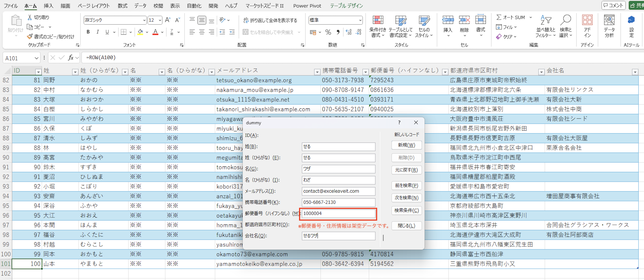This screenshot has width=644, height=280.
Task: Click 新規(W) button in dialog
Action: click(406, 145)
